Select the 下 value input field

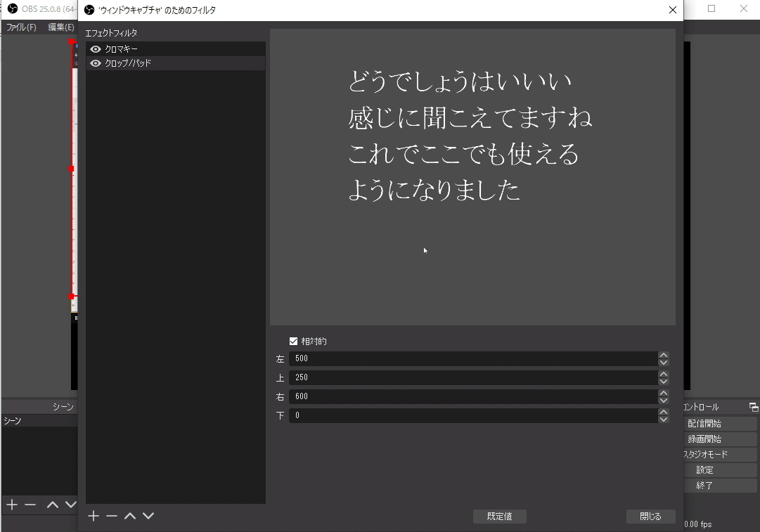coord(471,415)
